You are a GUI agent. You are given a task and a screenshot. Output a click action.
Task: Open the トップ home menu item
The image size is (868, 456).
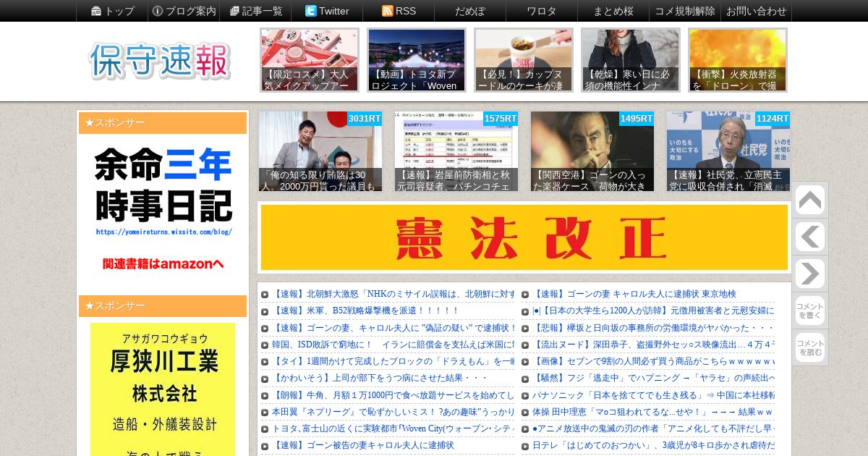point(112,11)
